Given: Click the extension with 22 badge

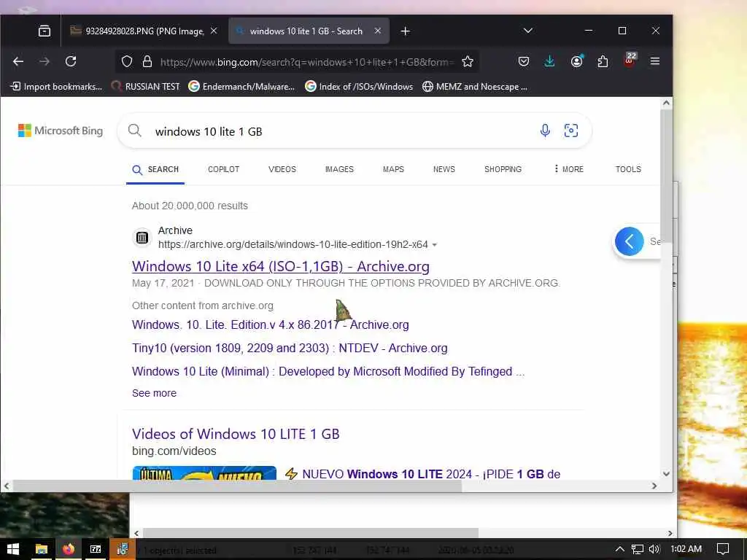Looking at the screenshot, I should click(x=630, y=60).
